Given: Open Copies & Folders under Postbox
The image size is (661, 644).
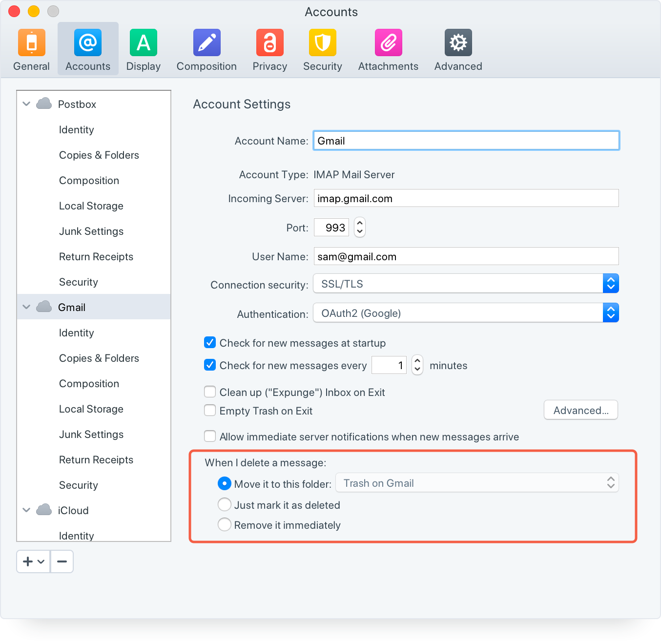Looking at the screenshot, I should 99,155.
